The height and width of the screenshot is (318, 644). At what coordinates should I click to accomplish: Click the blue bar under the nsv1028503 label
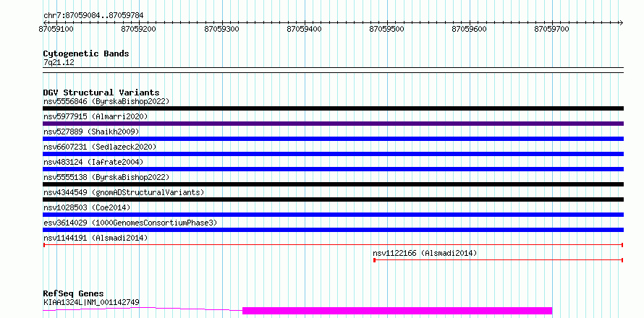(x=333, y=215)
